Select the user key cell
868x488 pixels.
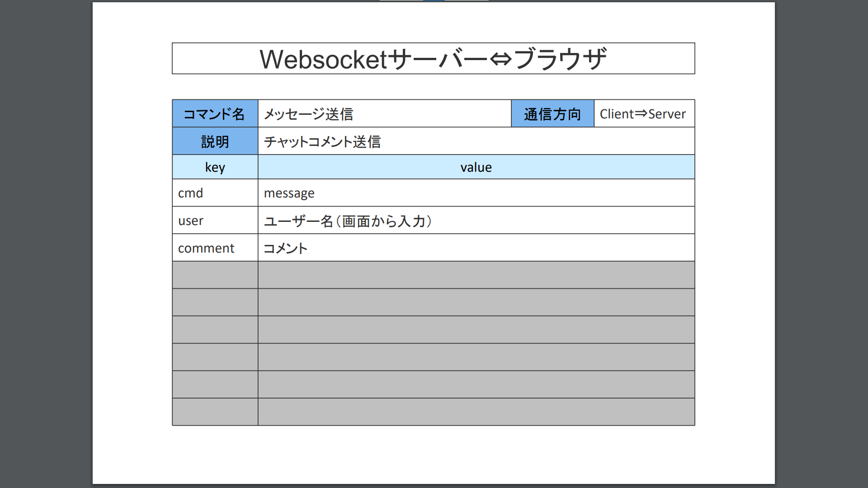point(215,221)
